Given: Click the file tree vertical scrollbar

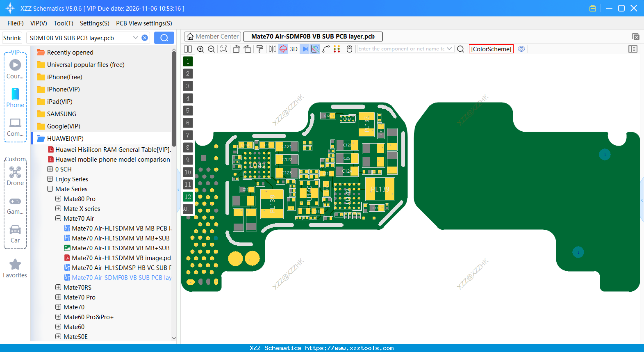Looking at the screenshot, I should tap(174, 98).
